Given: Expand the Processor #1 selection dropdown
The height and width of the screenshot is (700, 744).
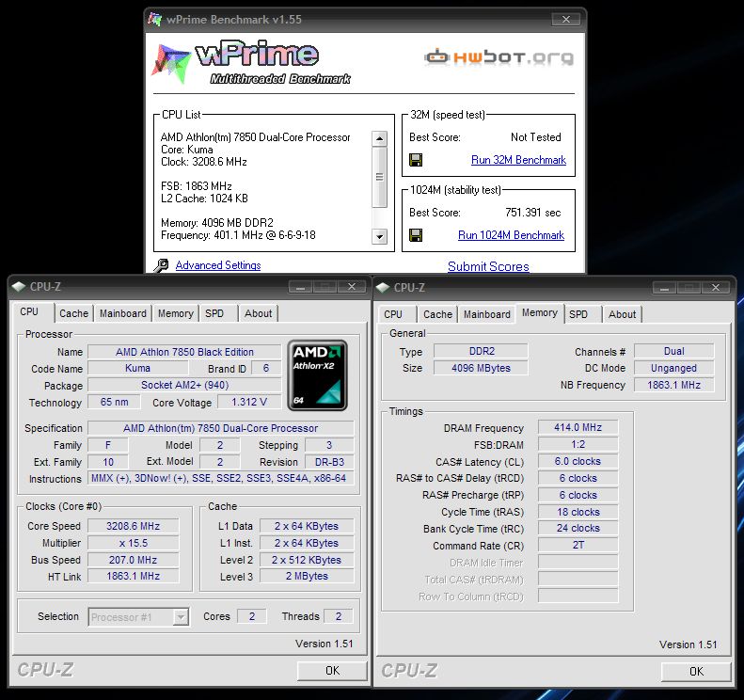Looking at the screenshot, I should [x=181, y=617].
